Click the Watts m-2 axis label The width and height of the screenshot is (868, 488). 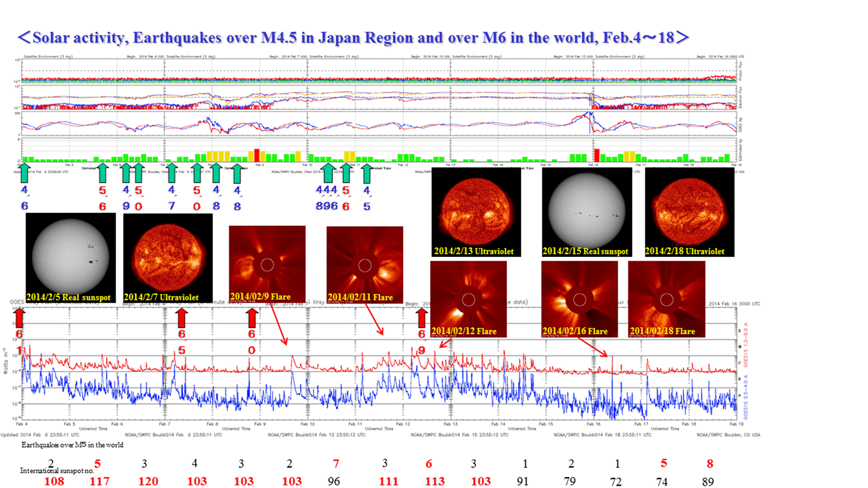(6, 361)
